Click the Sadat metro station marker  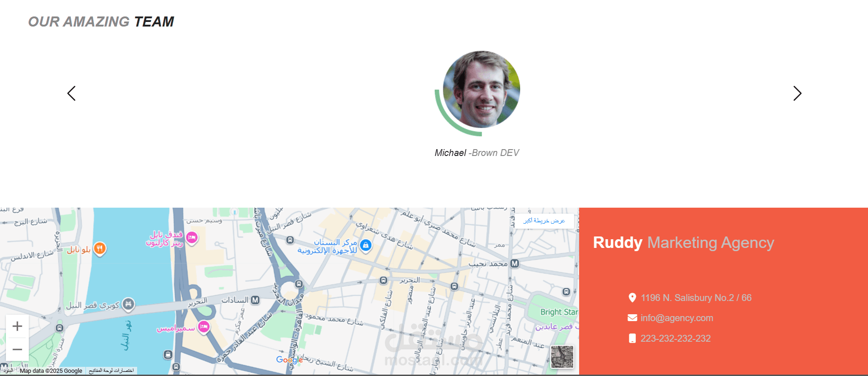coord(255,300)
